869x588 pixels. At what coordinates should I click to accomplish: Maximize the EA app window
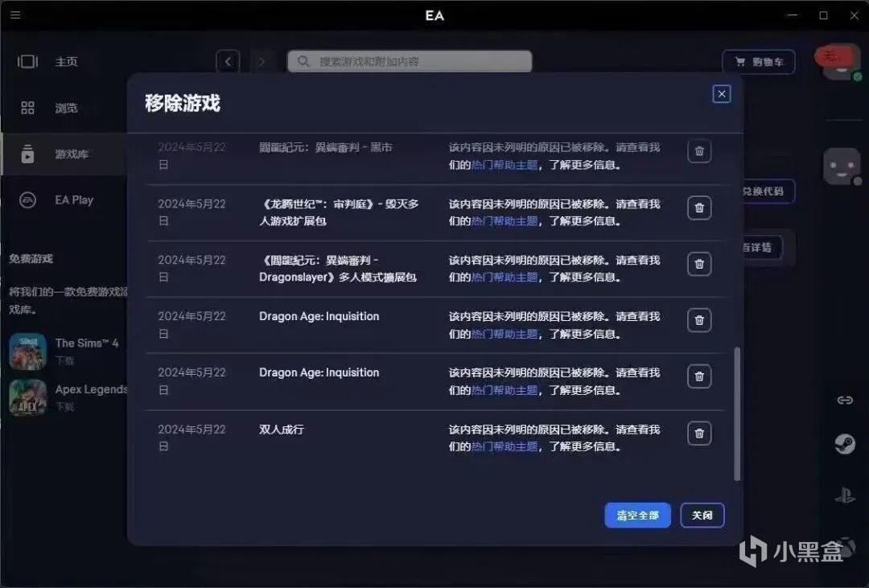pos(824,15)
